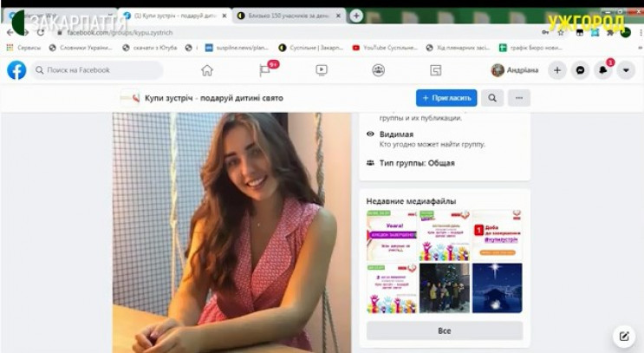Open the browser extensions puzzle icon

point(610,32)
